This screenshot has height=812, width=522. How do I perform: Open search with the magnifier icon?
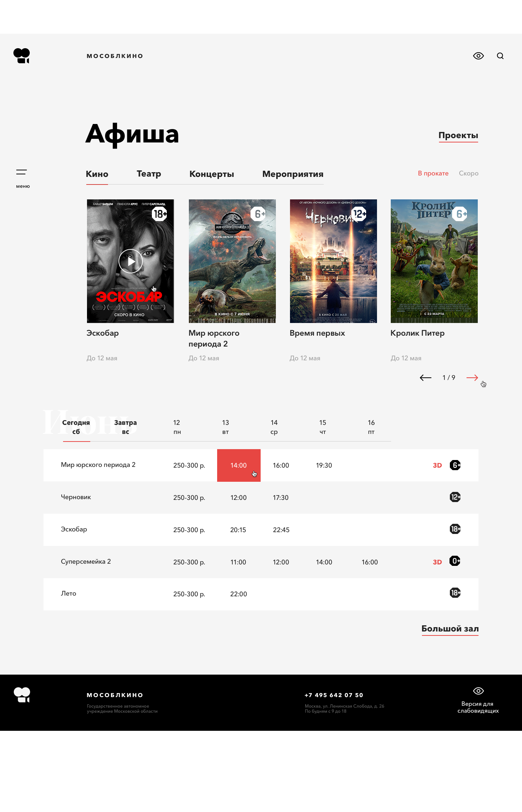click(x=500, y=56)
